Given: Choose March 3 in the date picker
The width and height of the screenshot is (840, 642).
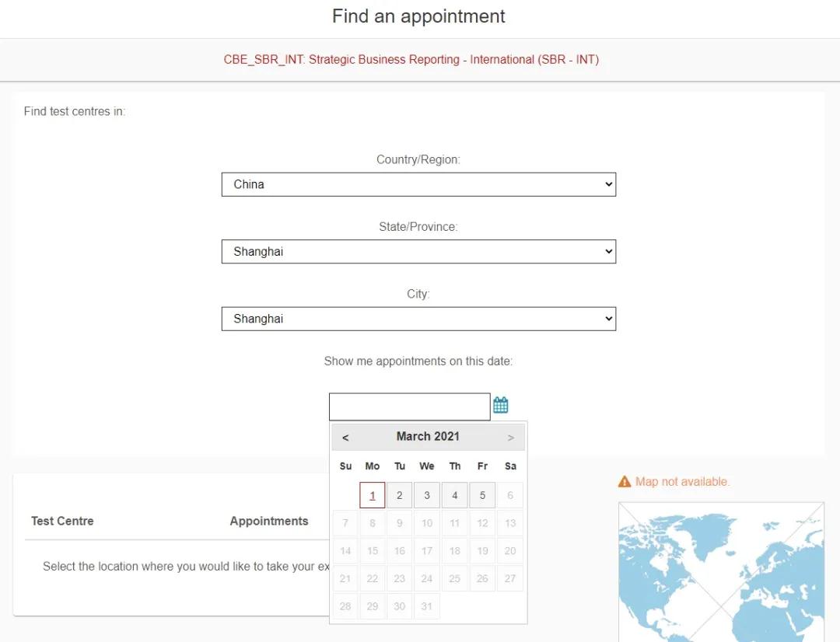Looking at the screenshot, I should point(427,495).
